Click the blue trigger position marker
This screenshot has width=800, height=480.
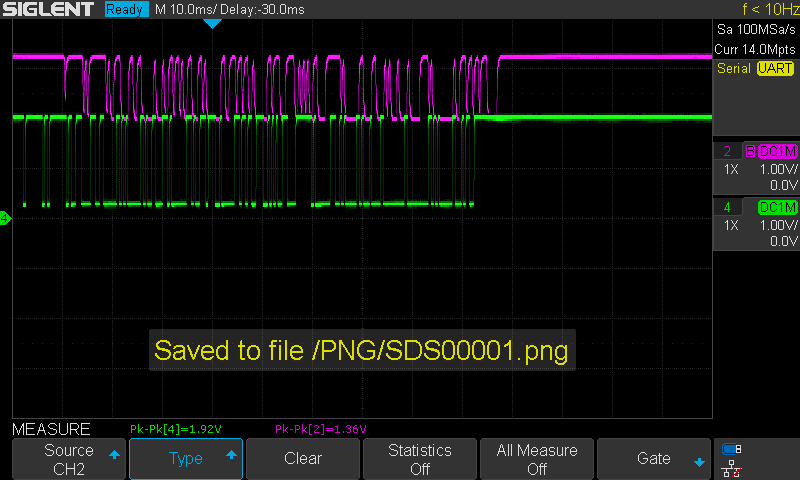pyautogui.click(x=212, y=23)
